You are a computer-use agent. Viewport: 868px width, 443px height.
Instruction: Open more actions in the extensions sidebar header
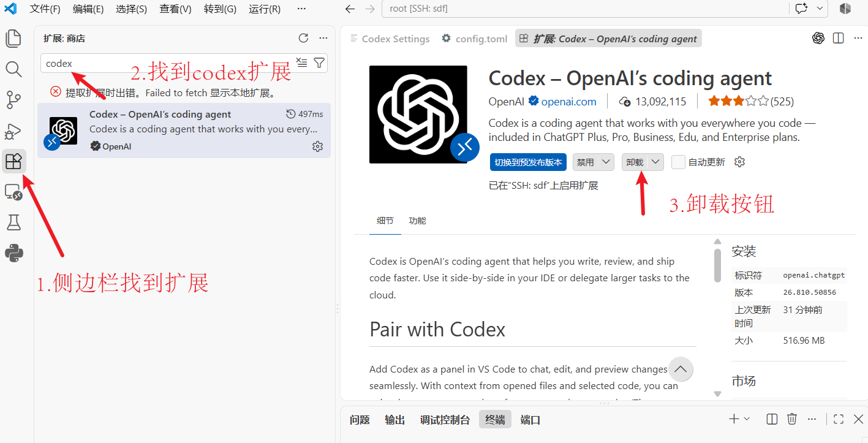coord(323,38)
